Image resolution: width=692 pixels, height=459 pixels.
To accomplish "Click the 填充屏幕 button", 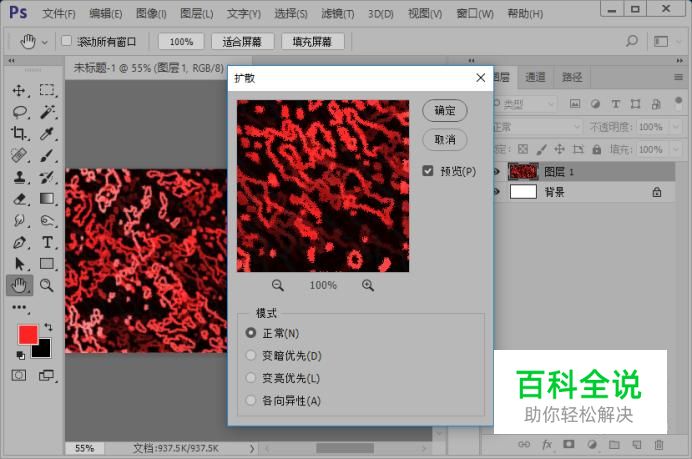I will (x=312, y=41).
